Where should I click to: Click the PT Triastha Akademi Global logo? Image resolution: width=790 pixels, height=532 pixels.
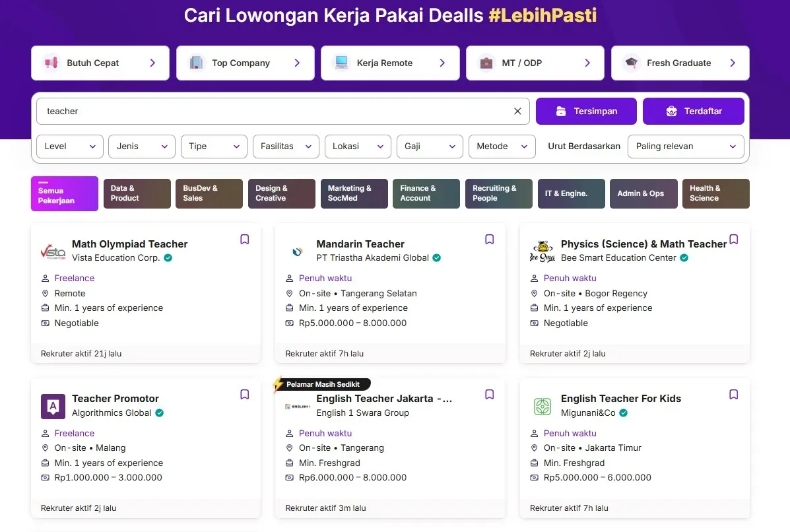(x=297, y=251)
